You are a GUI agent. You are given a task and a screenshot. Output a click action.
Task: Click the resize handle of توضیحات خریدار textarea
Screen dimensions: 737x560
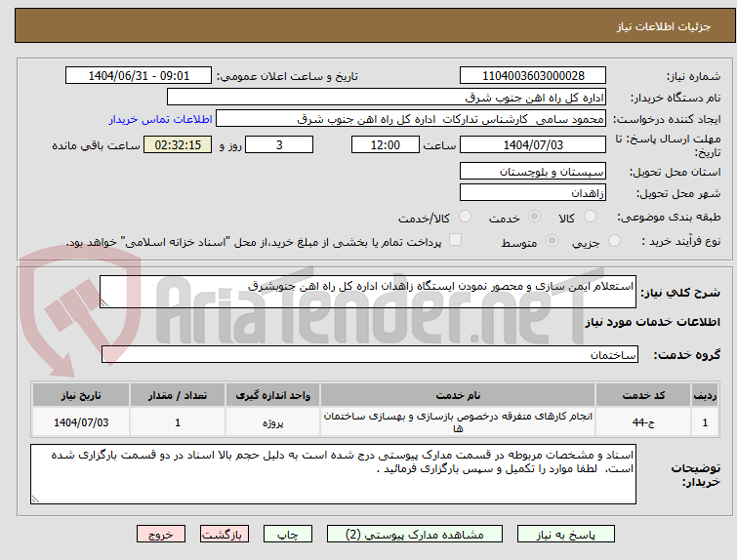point(35,499)
